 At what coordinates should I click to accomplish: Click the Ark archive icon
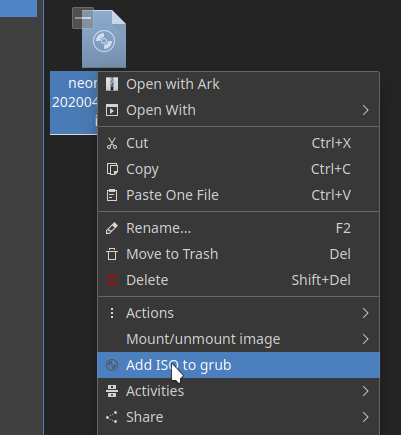tap(112, 84)
